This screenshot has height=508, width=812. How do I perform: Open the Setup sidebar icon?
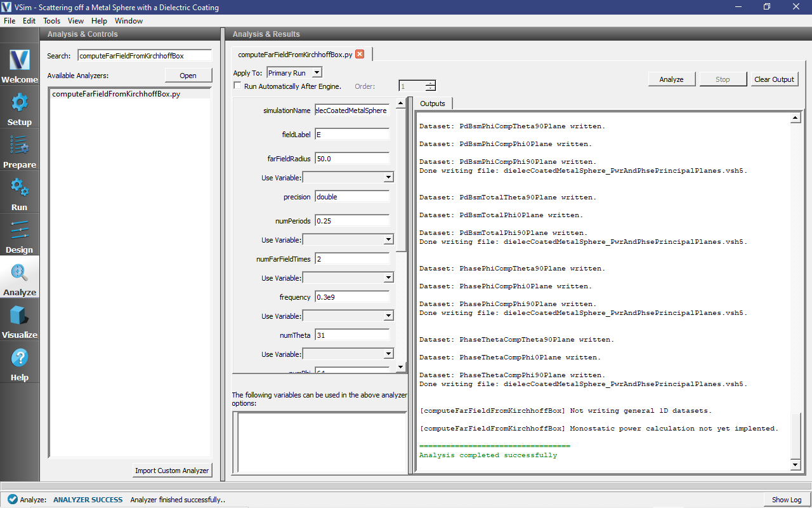(19, 107)
